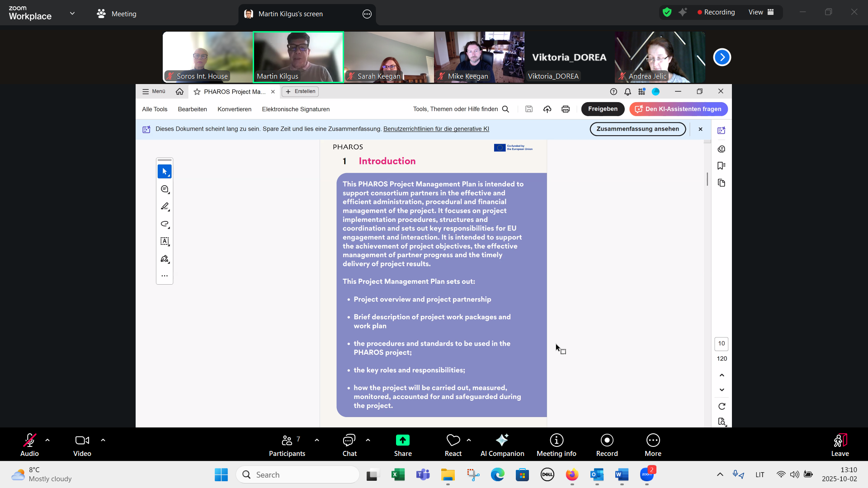Open the Participants list
Viewport: 868px width, 488px height.
pos(287,445)
